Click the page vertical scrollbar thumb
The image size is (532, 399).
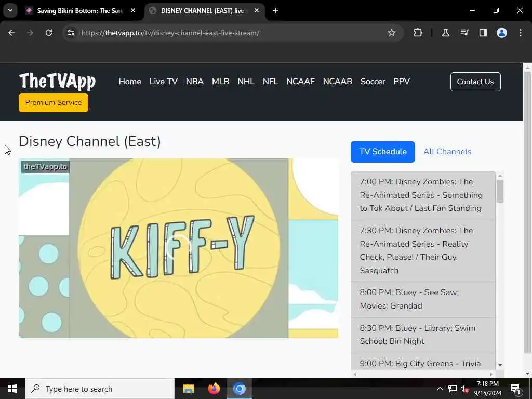(527, 212)
